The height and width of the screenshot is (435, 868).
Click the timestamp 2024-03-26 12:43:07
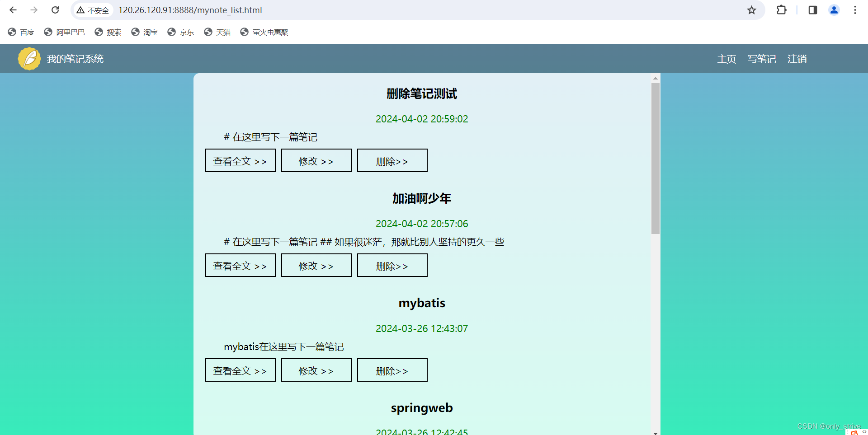pyautogui.click(x=422, y=328)
